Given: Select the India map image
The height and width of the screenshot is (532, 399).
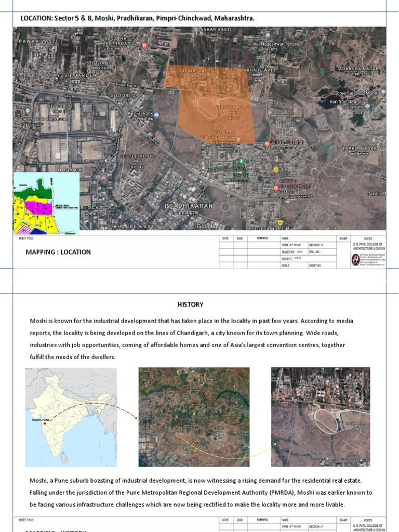Looking at the screenshot, I should pyautogui.click(x=71, y=417).
